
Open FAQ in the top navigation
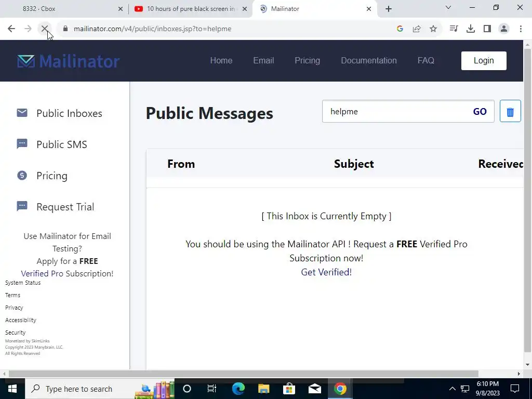[426, 60]
